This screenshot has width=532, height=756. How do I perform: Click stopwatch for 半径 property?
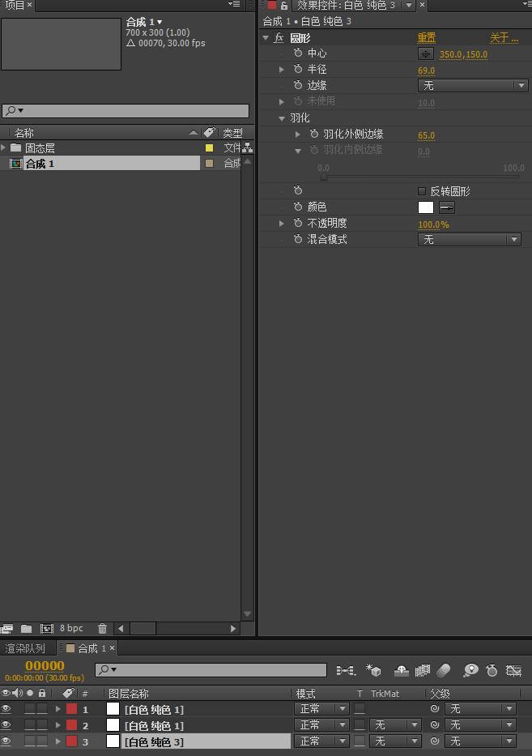(x=298, y=69)
